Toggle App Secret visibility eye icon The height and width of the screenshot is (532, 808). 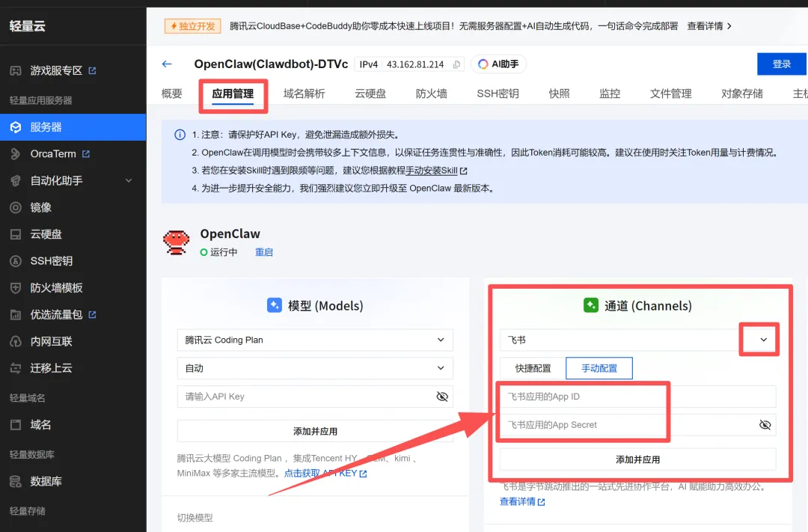click(765, 425)
